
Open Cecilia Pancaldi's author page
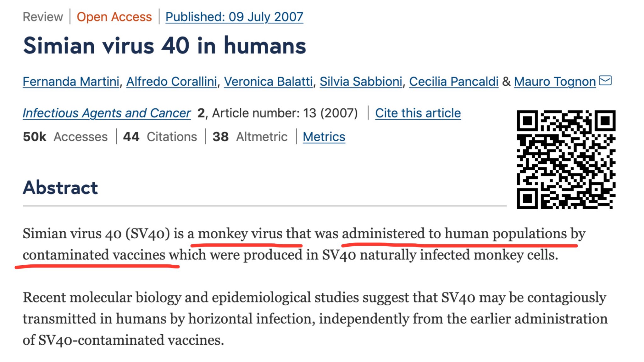click(x=454, y=81)
